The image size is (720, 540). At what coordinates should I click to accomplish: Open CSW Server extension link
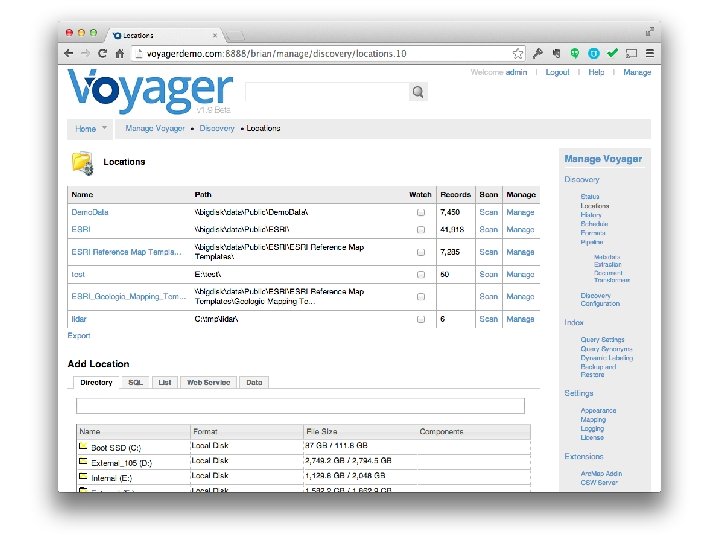(x=599, y=482)
